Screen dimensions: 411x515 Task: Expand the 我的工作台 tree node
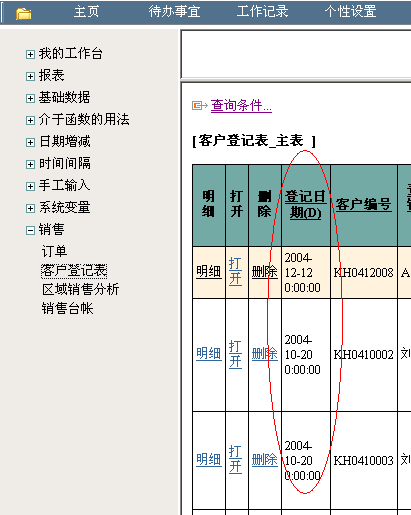pos(30,54)
